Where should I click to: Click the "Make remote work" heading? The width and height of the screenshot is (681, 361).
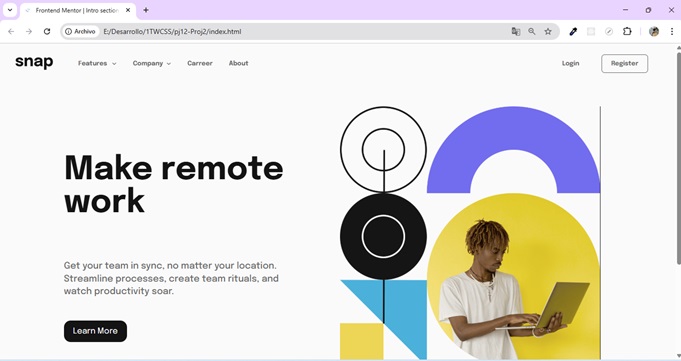pos(174,184)
